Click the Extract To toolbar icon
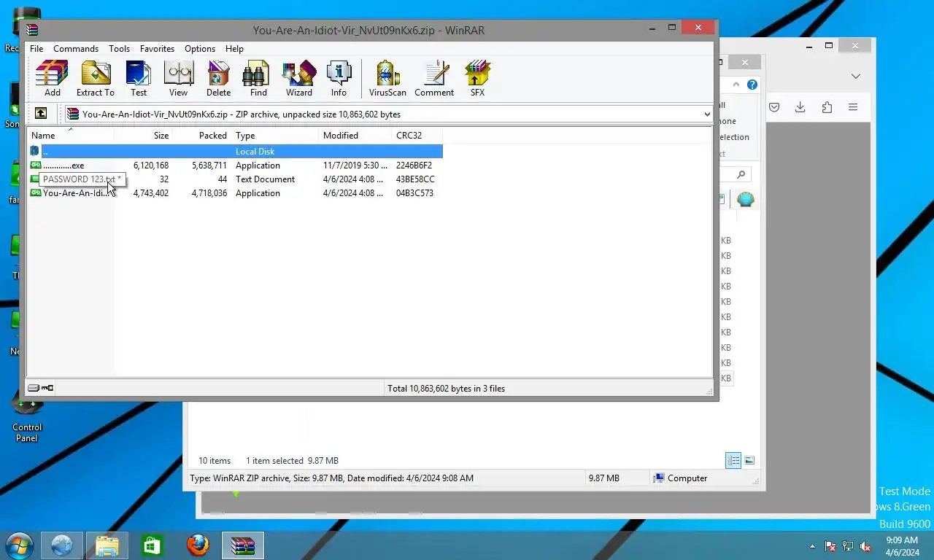Screen dimensions: 934x560 coord(96,78)
